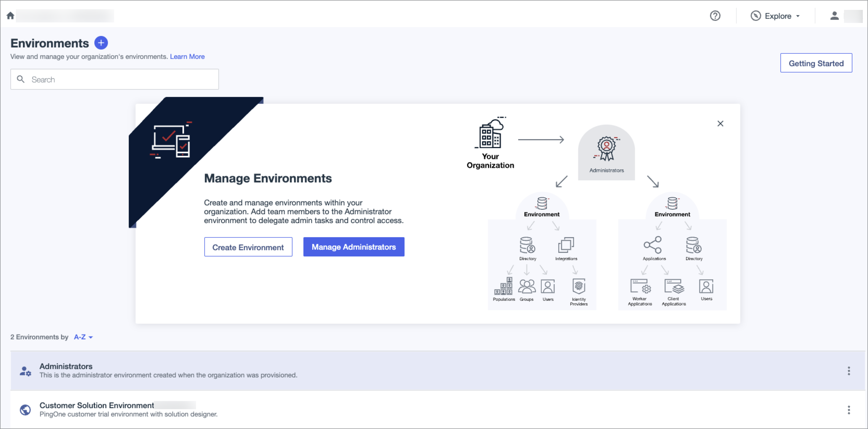Click the Create Environment button
This screenshot has width=868, height=429.
click(248, 247)
